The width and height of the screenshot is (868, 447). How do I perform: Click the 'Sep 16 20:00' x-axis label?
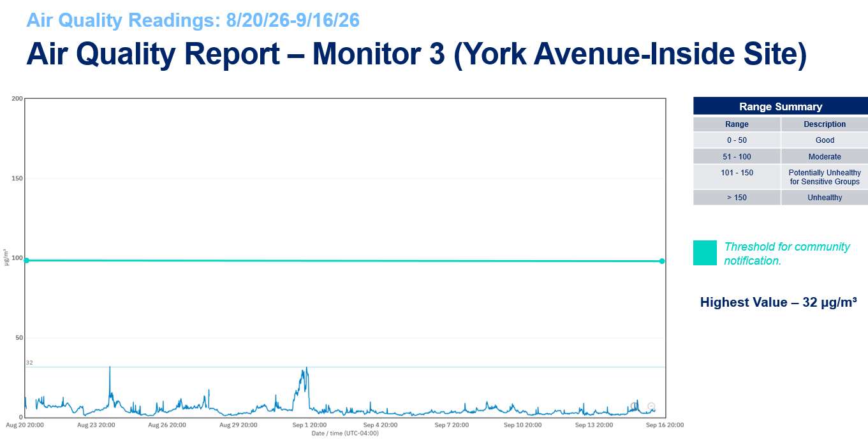coord(665,425)
